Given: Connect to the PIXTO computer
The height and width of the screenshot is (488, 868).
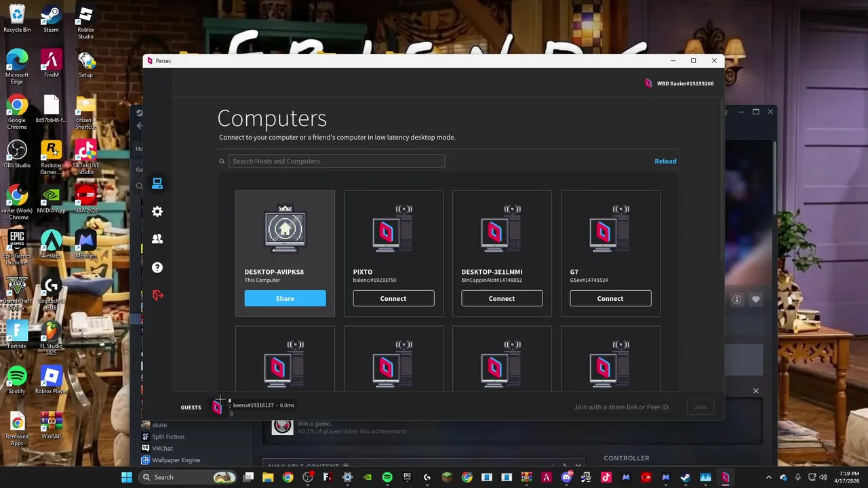Looking at the screenshot, I should pos(393,298).
